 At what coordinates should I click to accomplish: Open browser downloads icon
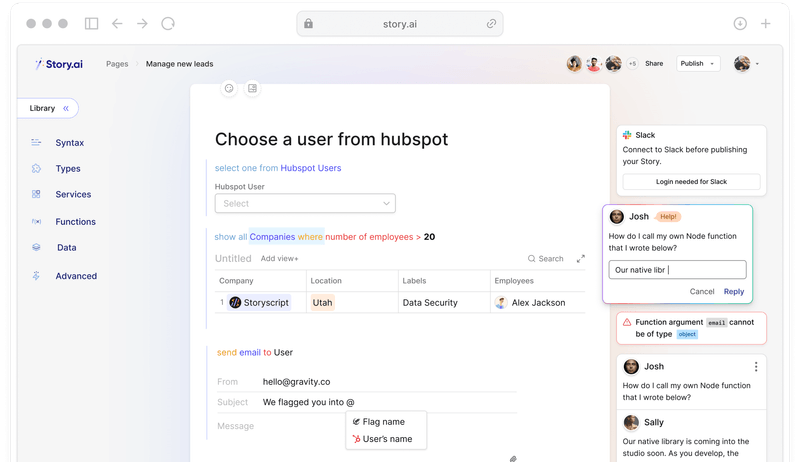click(x=740, y=23)
